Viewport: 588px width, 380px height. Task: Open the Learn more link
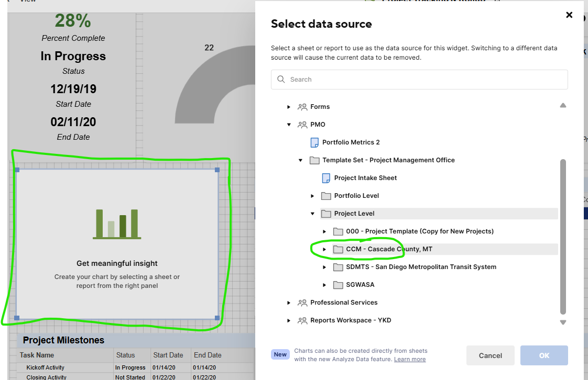[x=410, y=359]
